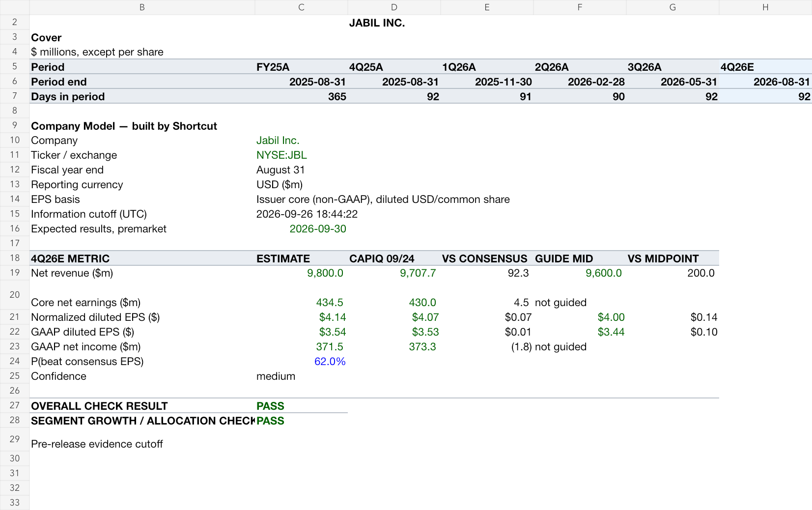Select the 62.0% beat probability cell
812x510 pixels.
301,362
